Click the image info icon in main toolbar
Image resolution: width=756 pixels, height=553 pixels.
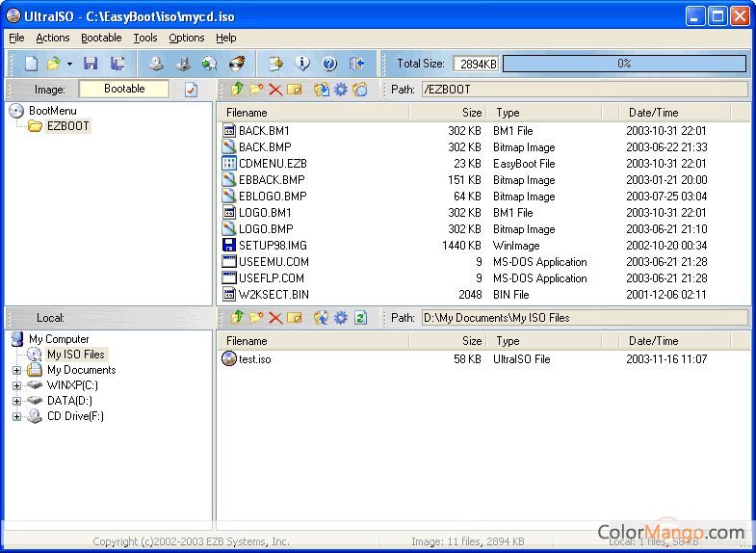[302, 64]
